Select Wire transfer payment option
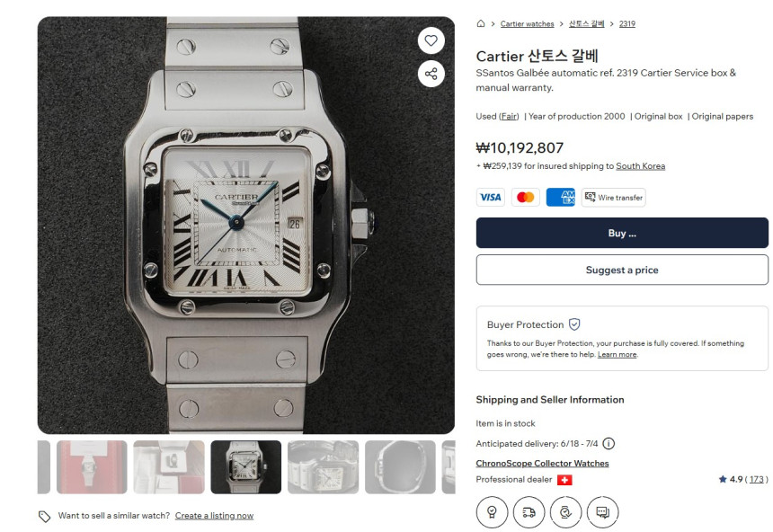The width and height of the screenshot is (773, 532). tap(613, 197)
